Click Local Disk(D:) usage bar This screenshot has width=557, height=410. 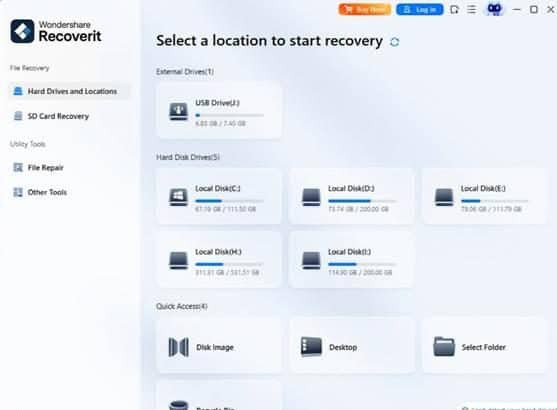[362, 201]
